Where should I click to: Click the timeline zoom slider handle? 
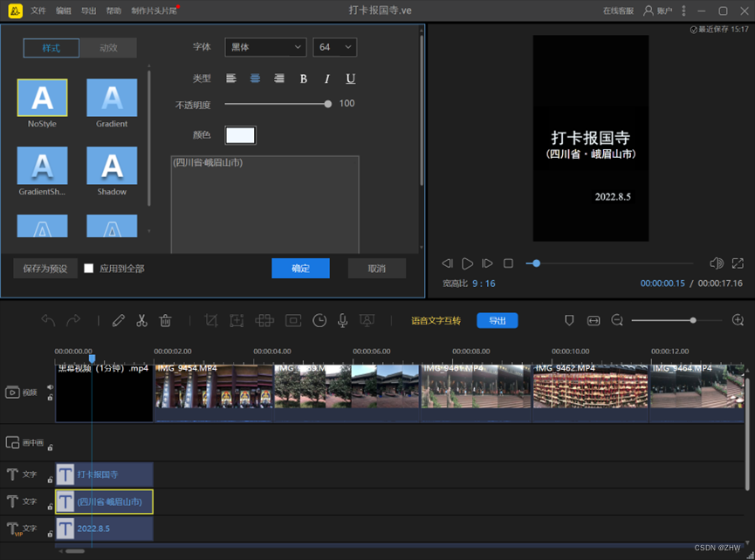click(693, 320)
